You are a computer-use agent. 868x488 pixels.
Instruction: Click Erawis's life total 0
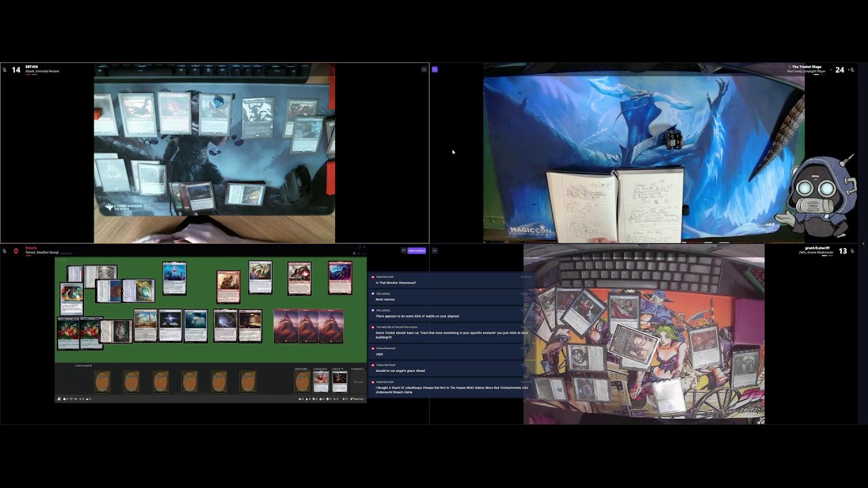[x=16, y=251]
